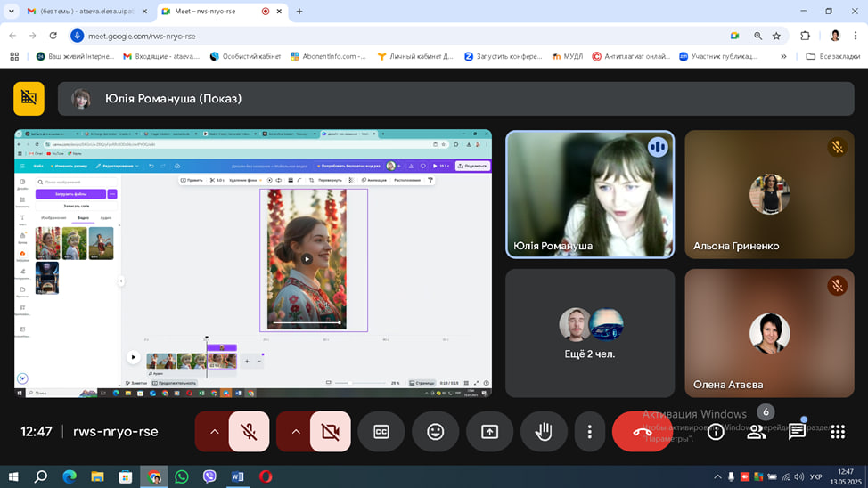Viewport: 868px width, 488px height.
Task: Expand audio settings arrow beside microphone
Action: point(214,432)
